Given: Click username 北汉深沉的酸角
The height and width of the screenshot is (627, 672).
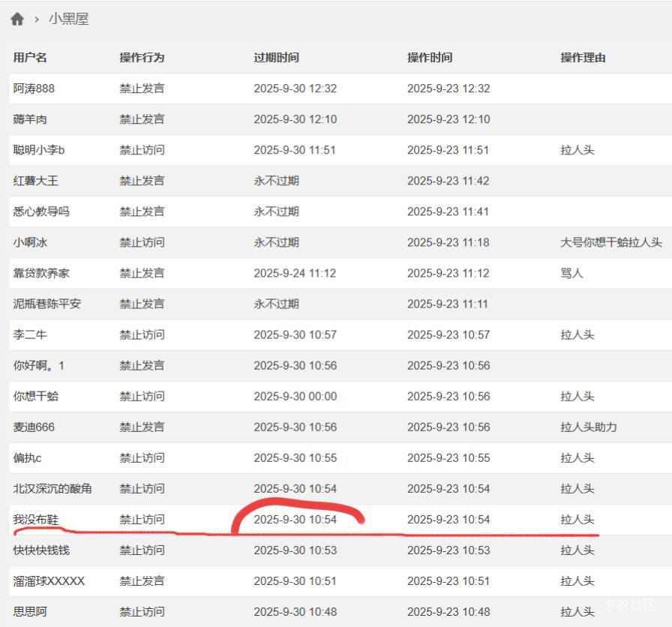Looking at the screenshot, I should (x=52, y=489).
